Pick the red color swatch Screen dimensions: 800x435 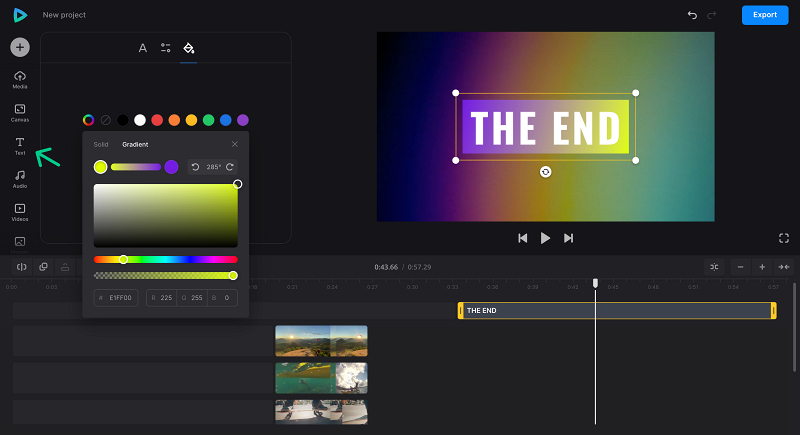click(x=157, y=120)
